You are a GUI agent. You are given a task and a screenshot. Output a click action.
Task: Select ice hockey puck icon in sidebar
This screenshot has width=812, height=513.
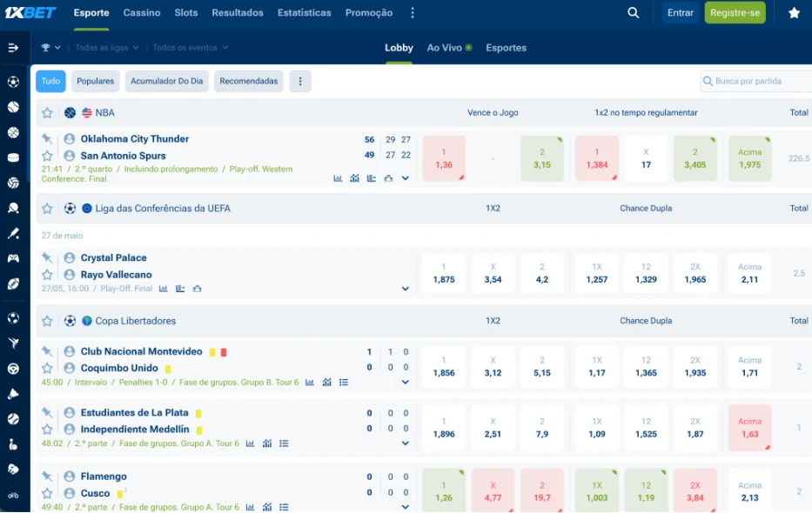[13, 157]
